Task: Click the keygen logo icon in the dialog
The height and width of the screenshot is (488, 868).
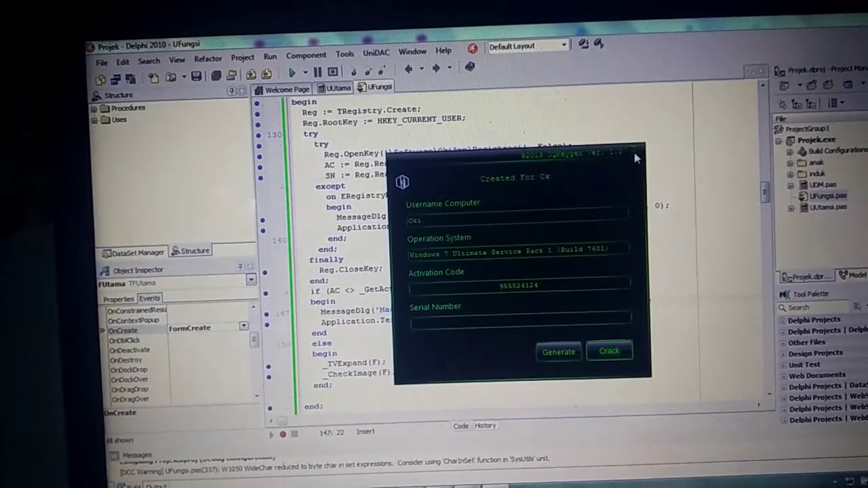Action: coord(402,182)
